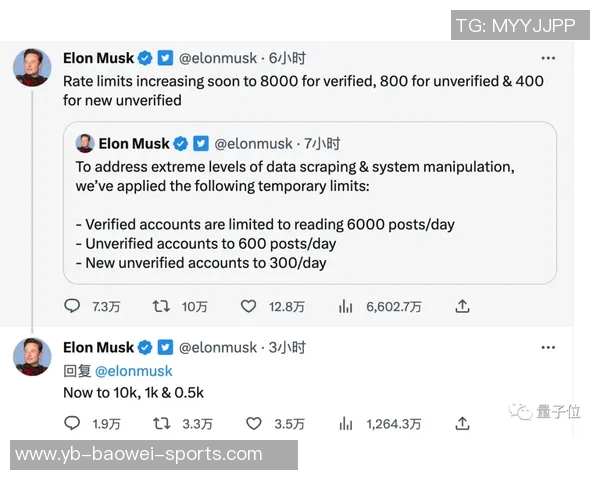
Task: View analytics showing 6,602.7万 views
Action: tap(346, 307)
